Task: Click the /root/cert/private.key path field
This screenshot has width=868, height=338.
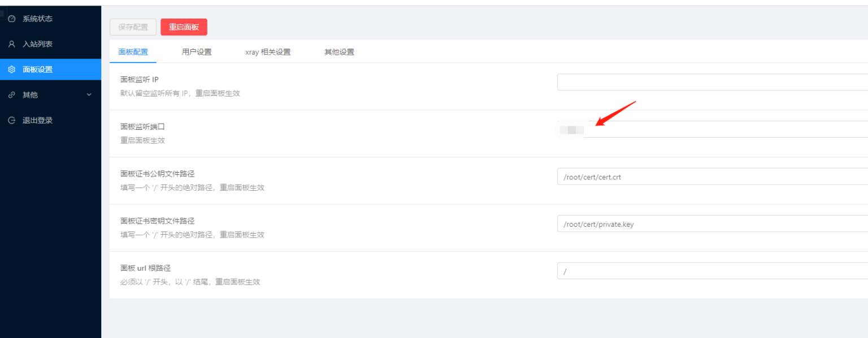Action: pyautogui.click(x=712, y=224)
